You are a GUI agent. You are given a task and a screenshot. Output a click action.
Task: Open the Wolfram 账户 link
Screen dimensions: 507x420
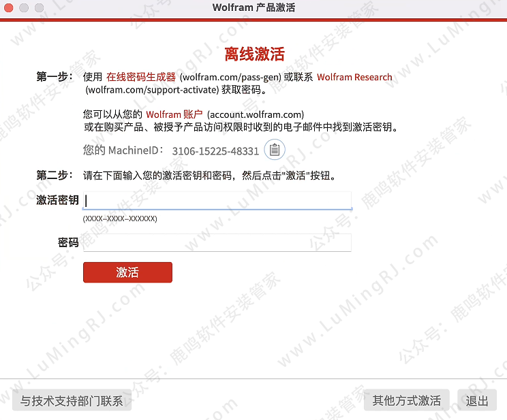tap(174, 114)
